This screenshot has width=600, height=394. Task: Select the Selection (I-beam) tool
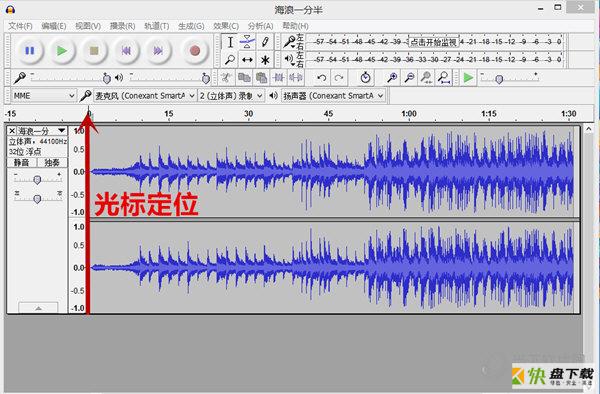click(230, 42)
